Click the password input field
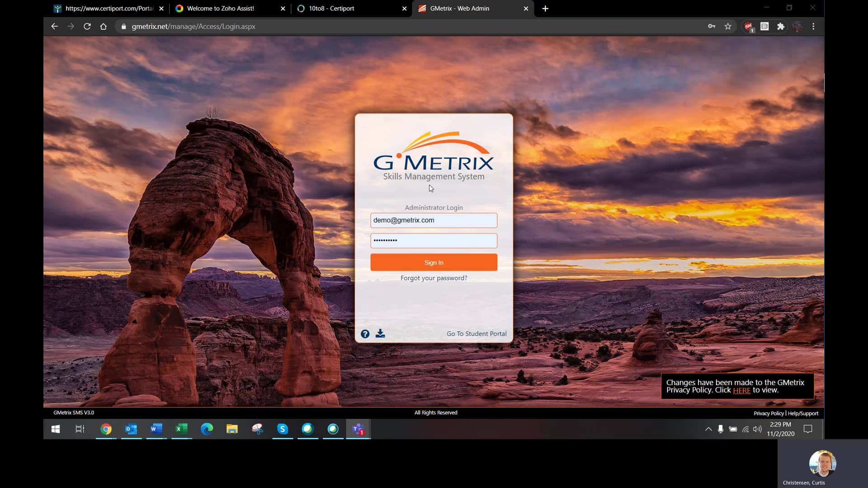 (x=434, y=240)
